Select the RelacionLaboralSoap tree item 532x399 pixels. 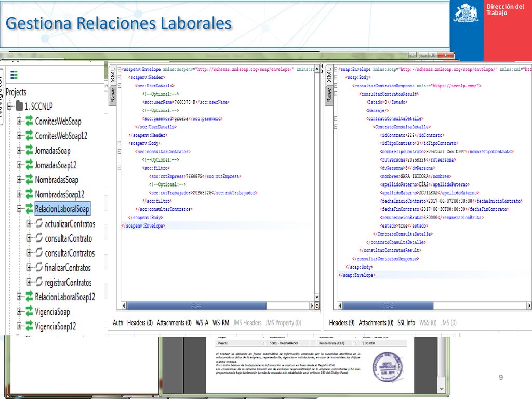[62, 209]
